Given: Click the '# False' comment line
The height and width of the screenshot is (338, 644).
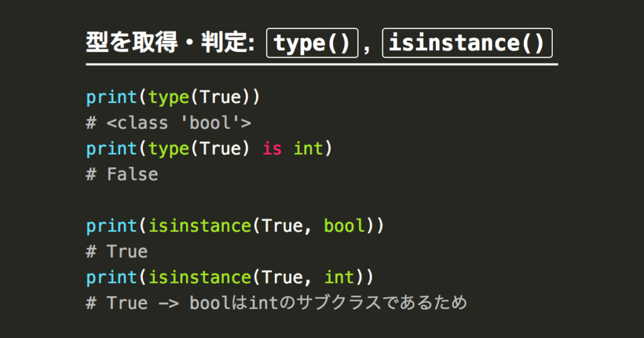Looking at the screenshot, I should (x=122, y=174).
